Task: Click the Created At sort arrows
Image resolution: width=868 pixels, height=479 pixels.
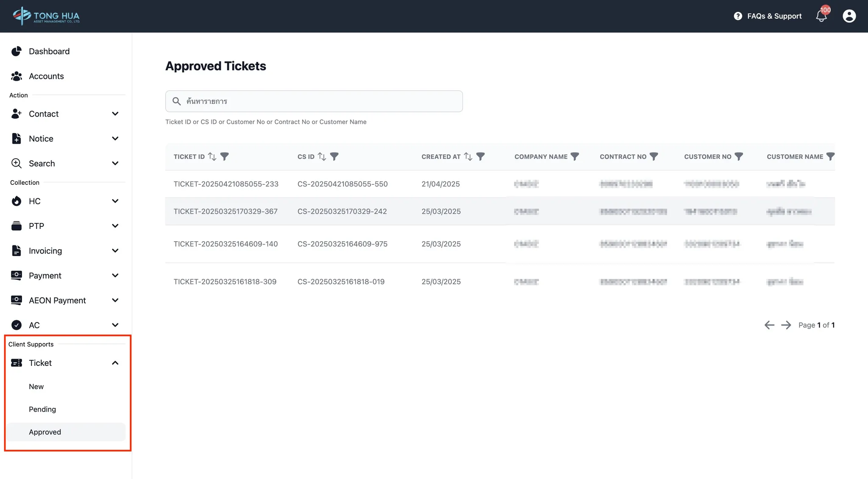Action: coord(468,156)
